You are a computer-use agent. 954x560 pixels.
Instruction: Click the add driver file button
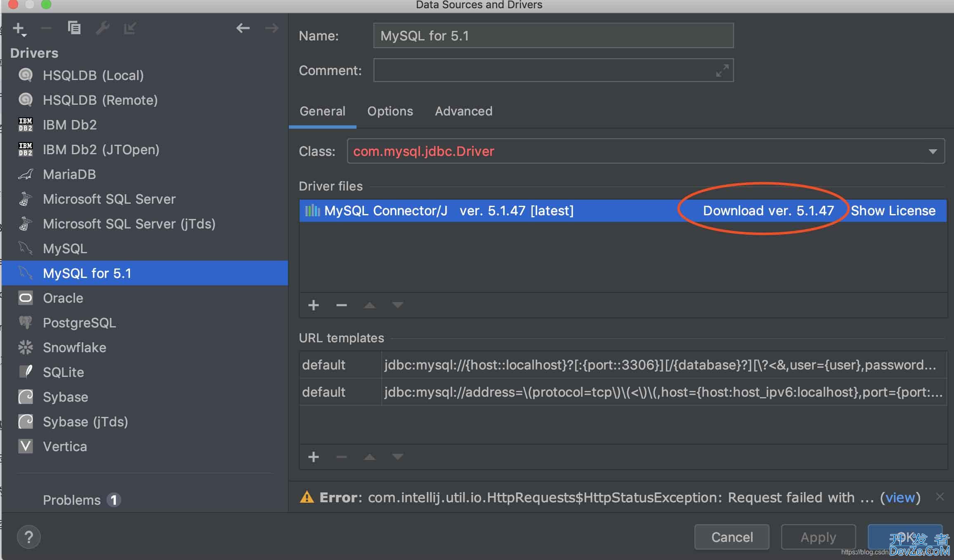314,305
